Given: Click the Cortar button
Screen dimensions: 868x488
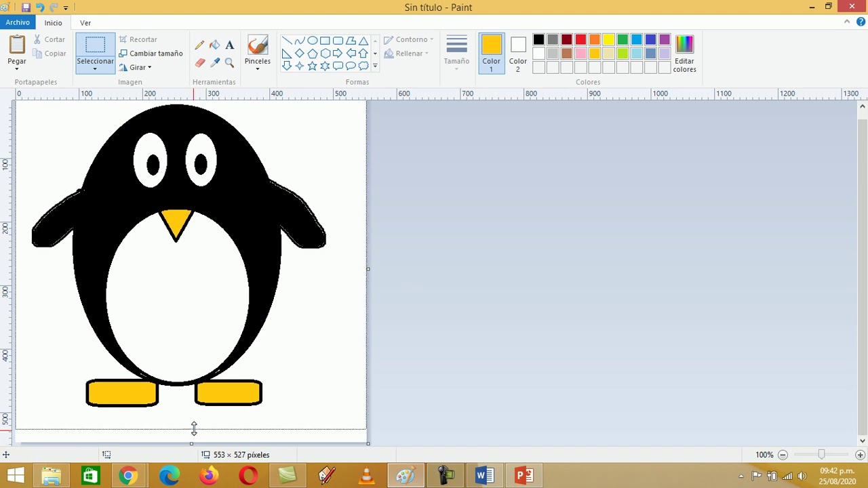Looking at the screenshot, I should (x=50, y=39).
